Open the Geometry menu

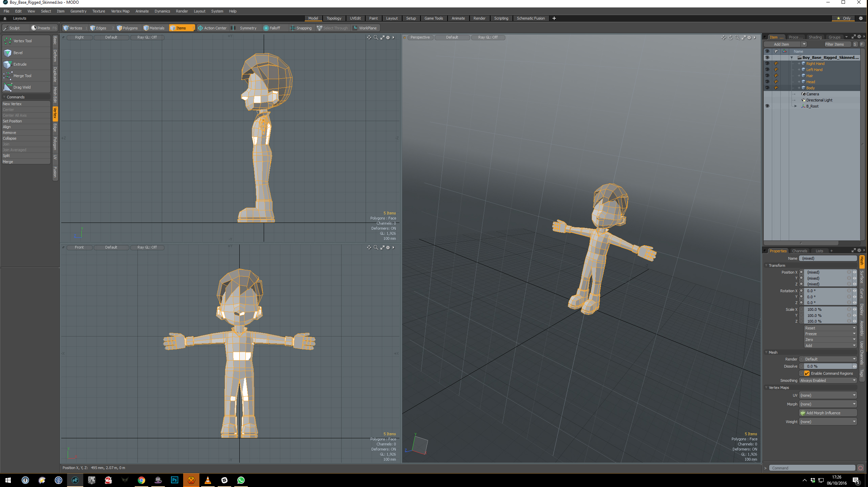point(78,11)
